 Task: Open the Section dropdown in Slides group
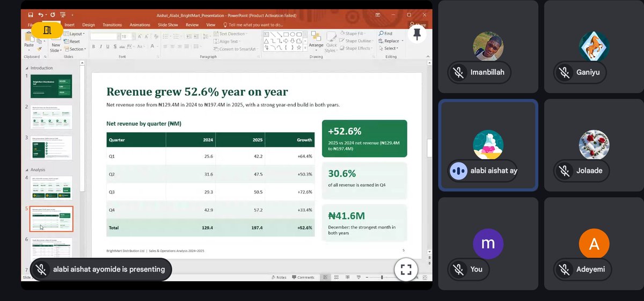(75, 49)
